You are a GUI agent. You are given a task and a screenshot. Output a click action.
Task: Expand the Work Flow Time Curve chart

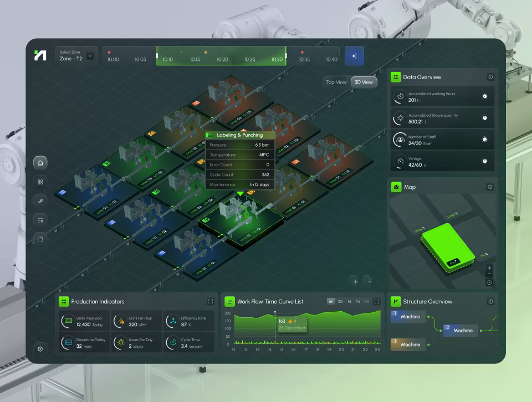[x=377, y=301]
